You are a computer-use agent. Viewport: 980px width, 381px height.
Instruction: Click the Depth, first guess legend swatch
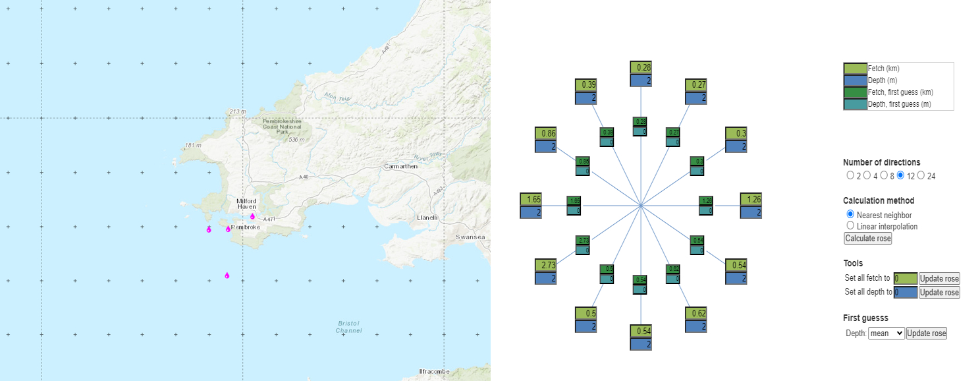(856, 104)
